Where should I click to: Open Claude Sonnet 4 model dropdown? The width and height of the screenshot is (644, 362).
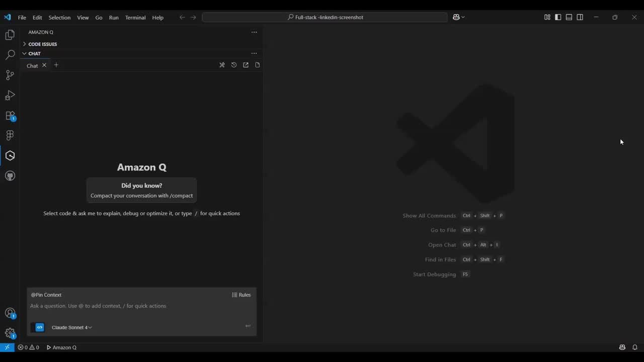(x=71, y=327)
